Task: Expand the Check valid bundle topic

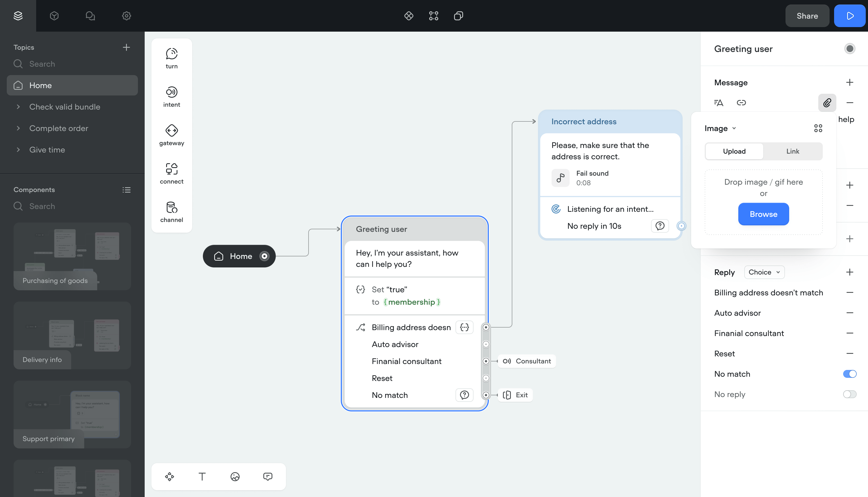Action: [x=18, y=107]
